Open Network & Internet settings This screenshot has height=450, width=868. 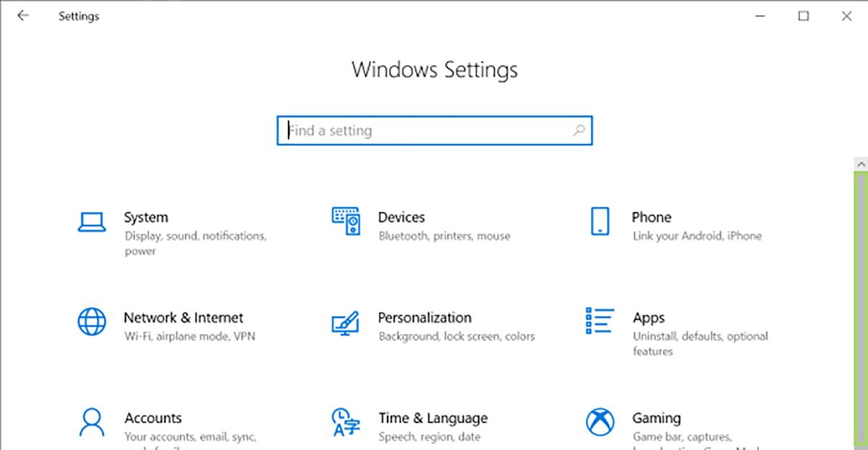coord(182,318)
